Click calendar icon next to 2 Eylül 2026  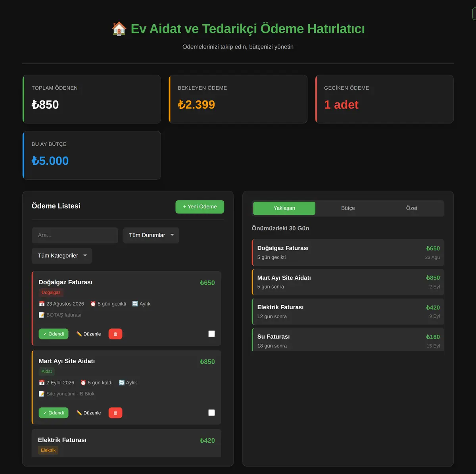(42, 383)
